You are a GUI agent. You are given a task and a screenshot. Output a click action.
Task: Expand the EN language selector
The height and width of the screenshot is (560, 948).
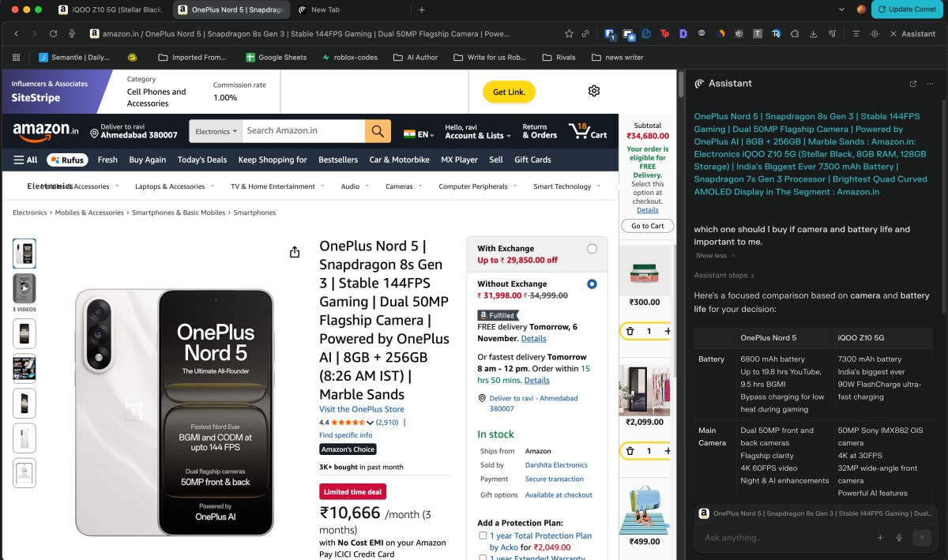coord(419,134)
